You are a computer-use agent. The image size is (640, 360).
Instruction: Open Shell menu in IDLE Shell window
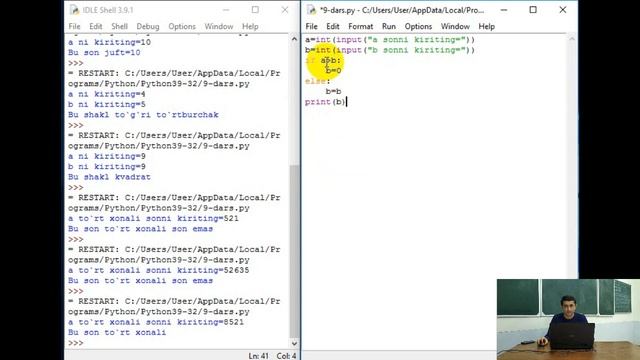pos(120,27)
